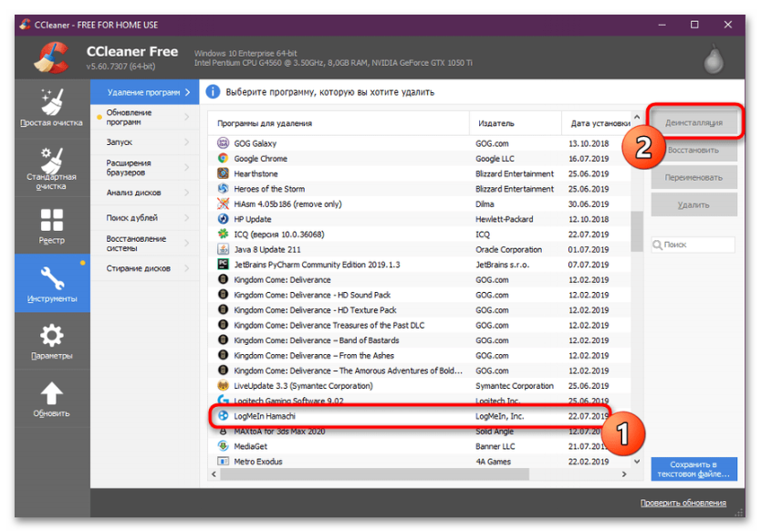
Task: Select the GOG Galaxy program icon
Action: click(x=223, y=143)
